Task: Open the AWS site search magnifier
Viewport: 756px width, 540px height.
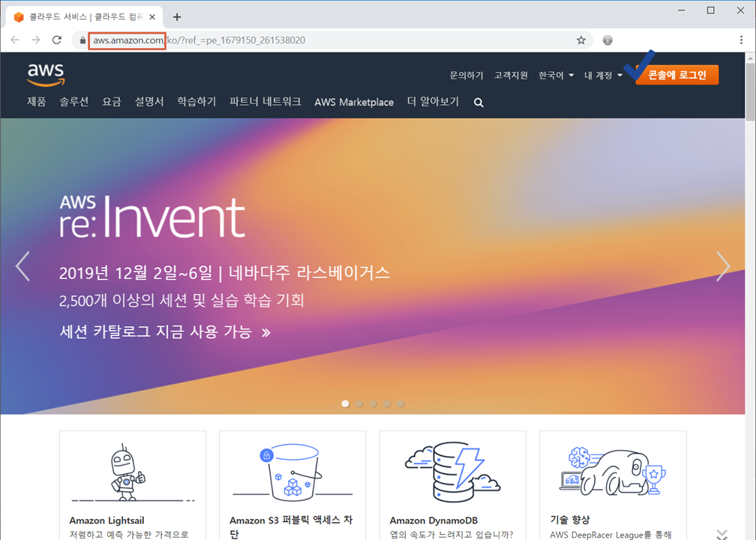Action: [478, 102]
